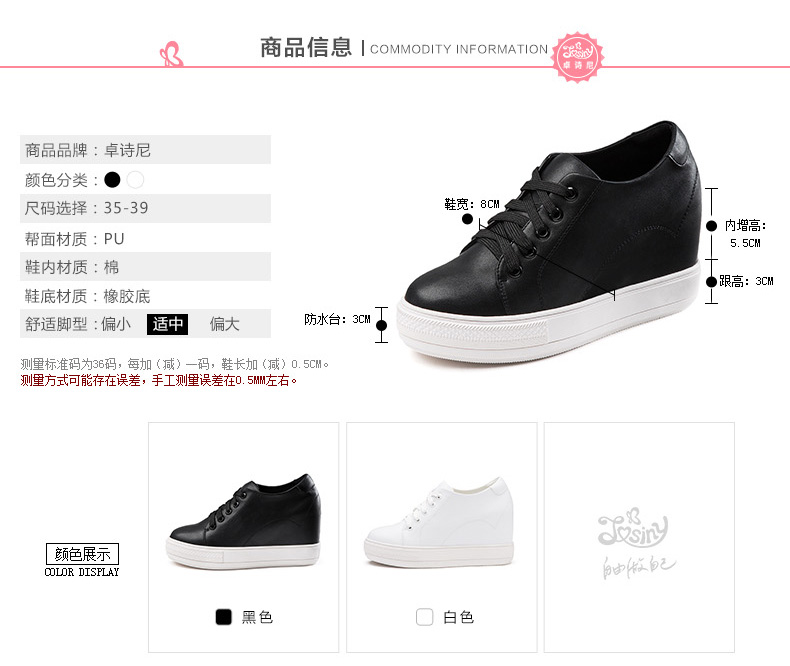
Task: Click the 鞋宽 8CM marker dot
Action: 468,219
